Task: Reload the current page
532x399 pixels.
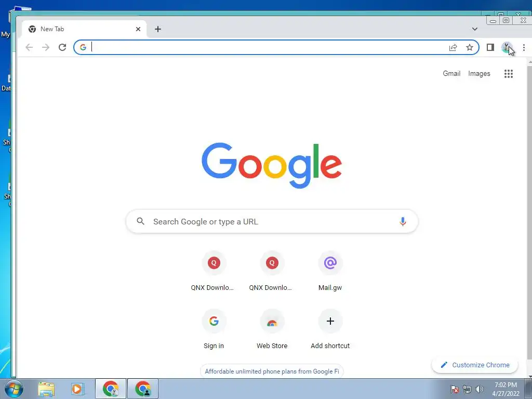Action: (x=62, y=47)
